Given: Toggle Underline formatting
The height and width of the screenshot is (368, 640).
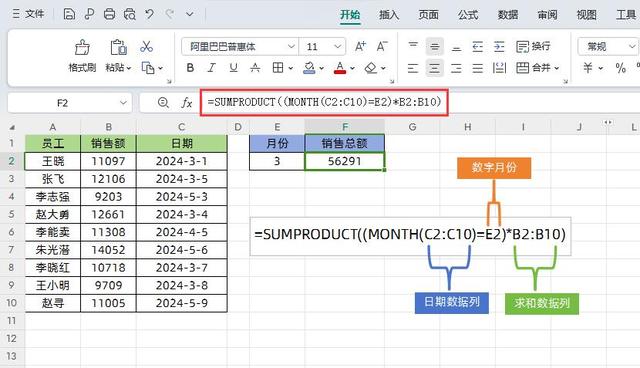Looking at the screenshot, I should coord(233,68).
